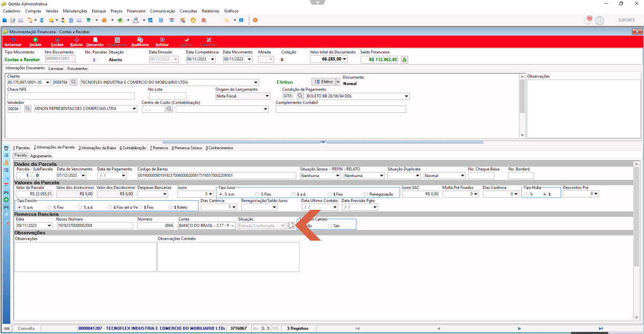Click the green Incluir icon
This screenshot has width=644, height=334.
[35, 42]
